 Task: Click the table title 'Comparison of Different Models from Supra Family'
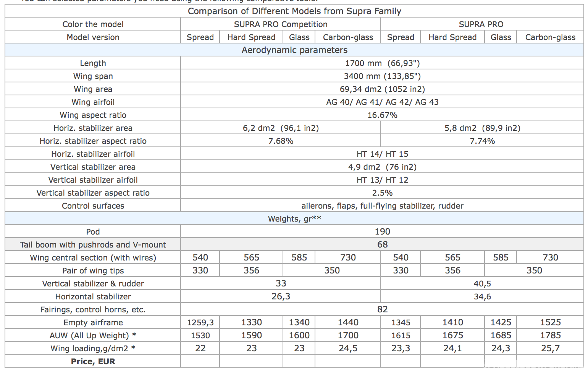[294, 11]
